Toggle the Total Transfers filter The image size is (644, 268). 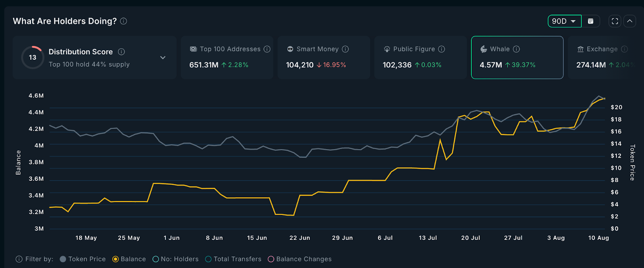[x=233, y=259]
